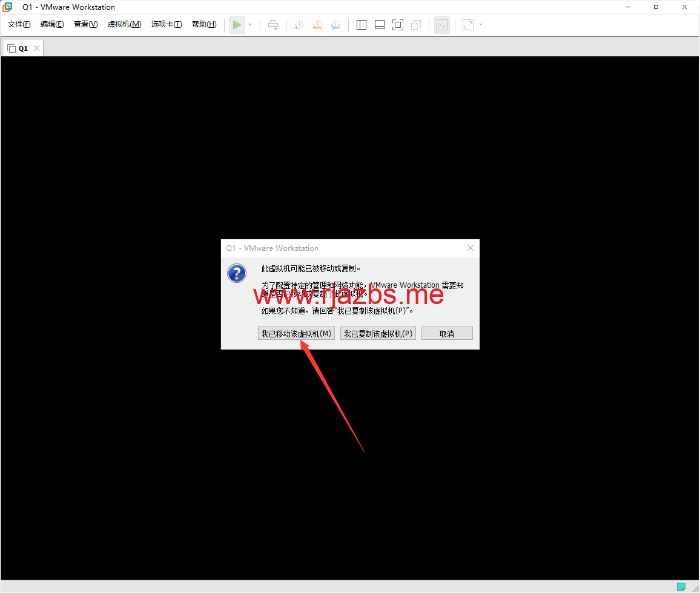The image size is (700, 593).
Task: Click the VMware Workstation logo in title bar
Action: coord(7,7)
